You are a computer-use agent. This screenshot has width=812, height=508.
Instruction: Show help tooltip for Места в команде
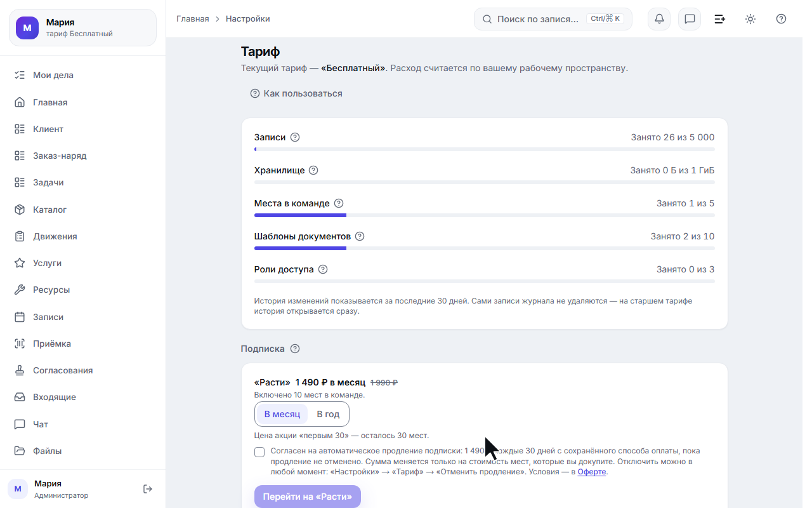click(339, 203)
